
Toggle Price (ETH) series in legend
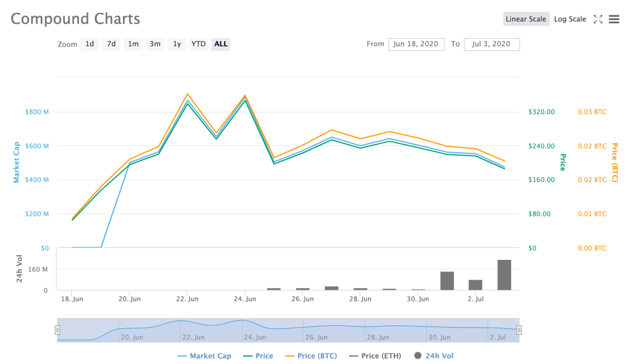pos(375,356)
